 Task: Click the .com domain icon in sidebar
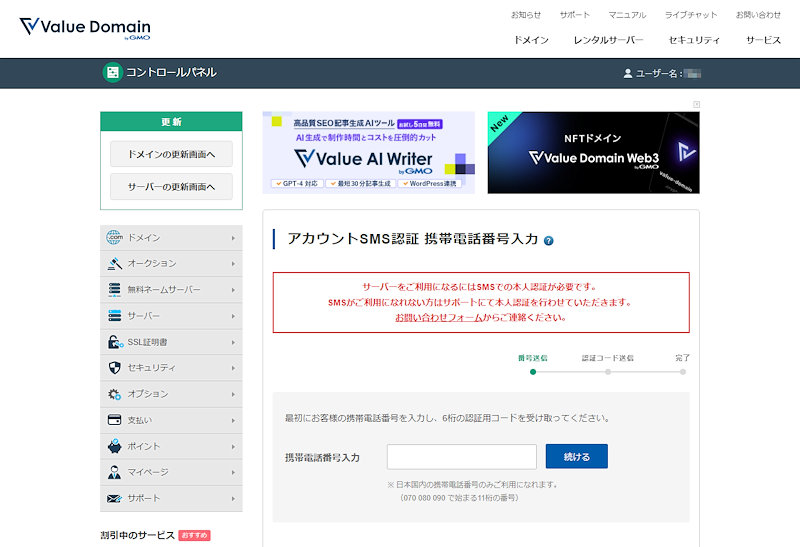pyautogui.click(x=114, y=238)
